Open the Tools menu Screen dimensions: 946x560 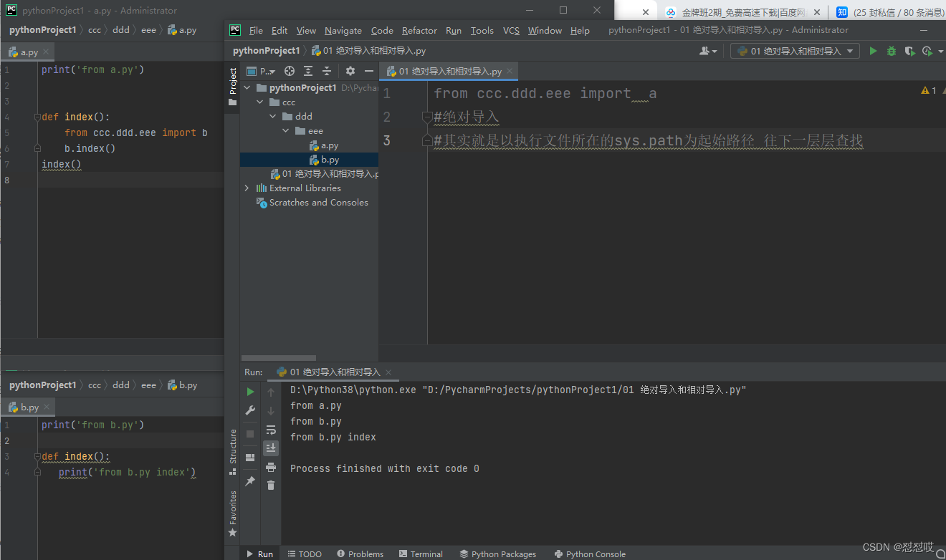pos(482,30)
